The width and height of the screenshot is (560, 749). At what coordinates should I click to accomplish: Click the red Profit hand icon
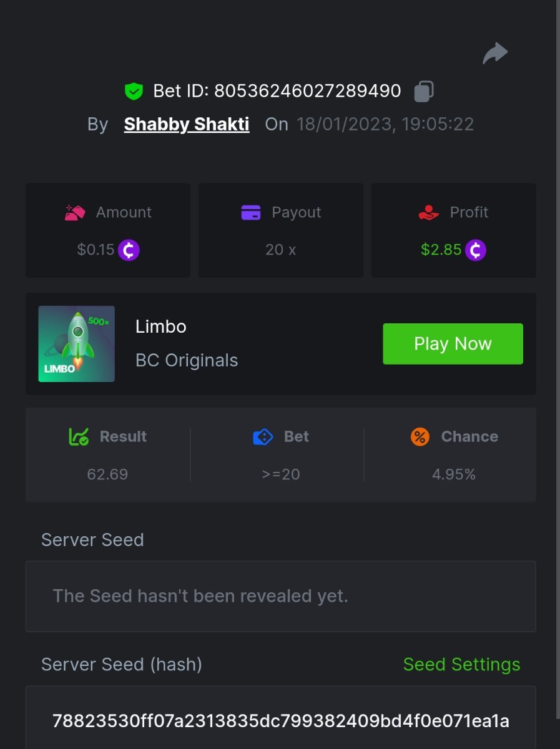429,213
